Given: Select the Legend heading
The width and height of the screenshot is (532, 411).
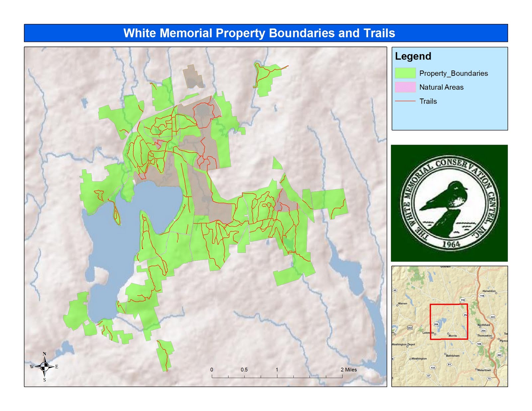Looking at the screenshot, I should pos(413,56).
